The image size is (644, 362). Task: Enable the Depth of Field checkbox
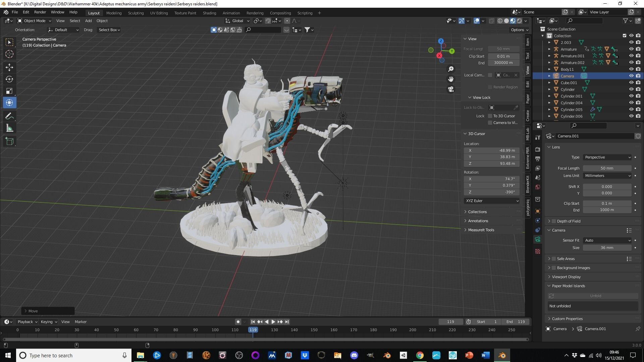click(554, 221)
